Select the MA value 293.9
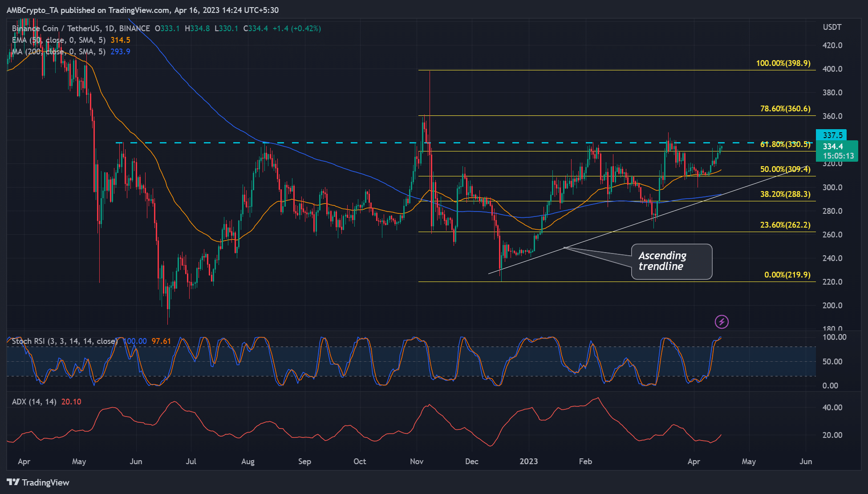The image size is (868, 494). click(x=121, y=52)
